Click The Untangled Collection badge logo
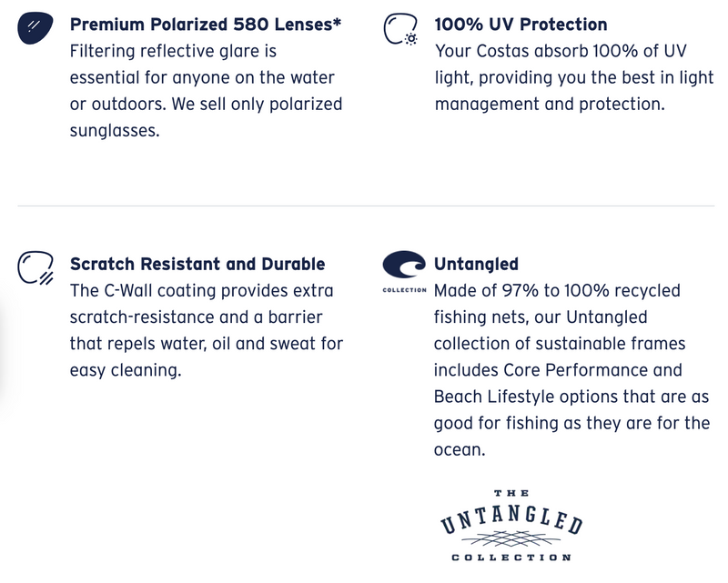Viewport: 728px width, 583px height. (511, 526)
